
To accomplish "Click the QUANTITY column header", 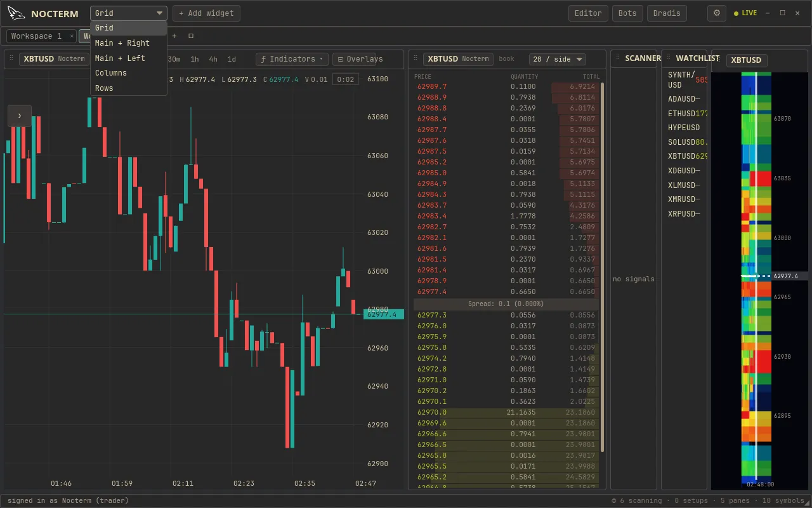I will 525,77.
